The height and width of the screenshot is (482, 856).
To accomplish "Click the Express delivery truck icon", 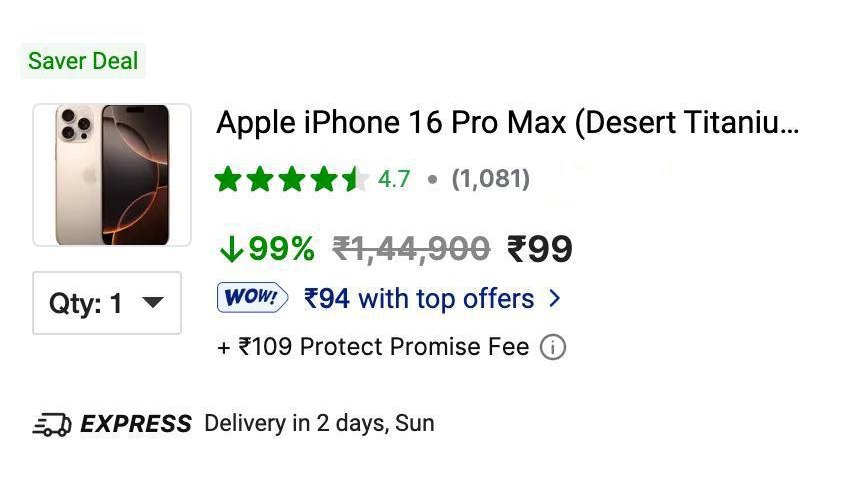I will pos(52,425).
